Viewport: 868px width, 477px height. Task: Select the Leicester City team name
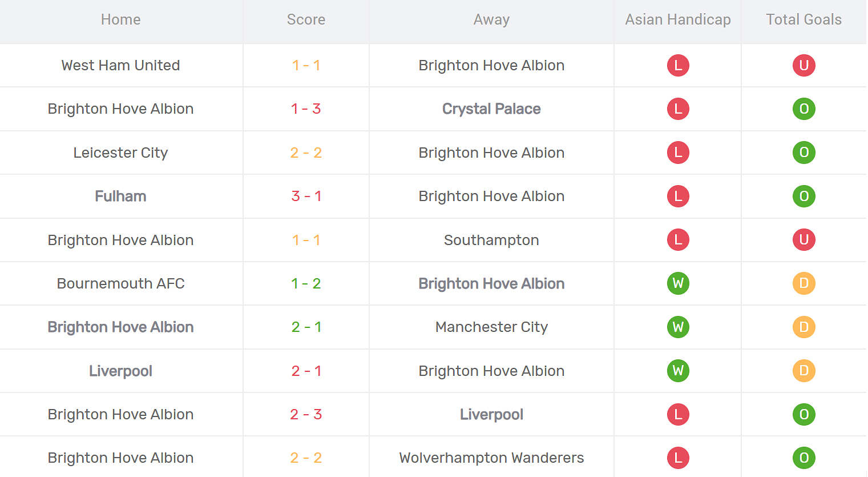tap(120, 153)
